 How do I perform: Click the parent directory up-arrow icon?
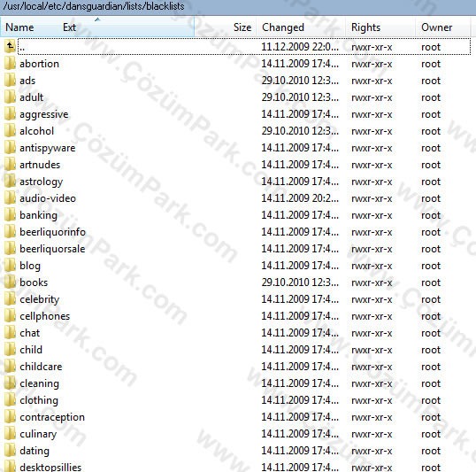click(10, 47)
